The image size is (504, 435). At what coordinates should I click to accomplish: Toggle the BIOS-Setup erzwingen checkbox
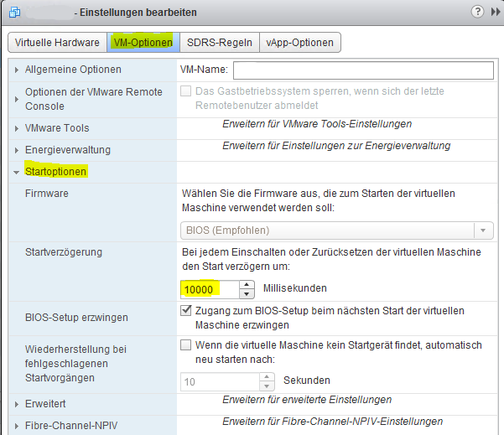pos(187,310)
